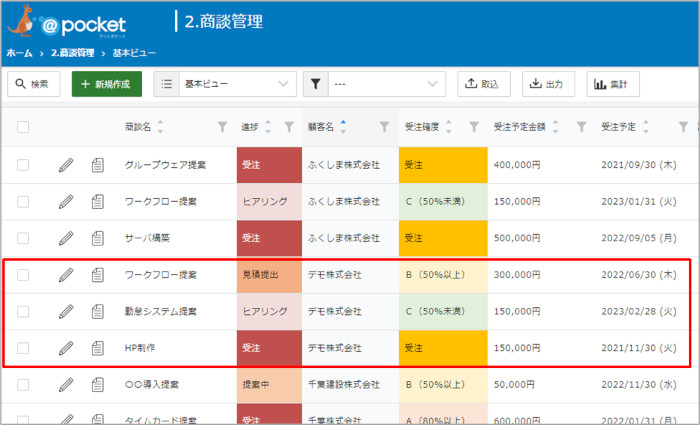Screen dimensions: 700x425
Task: Edit the HP制作 row via pencil
Action: pos(66,348)
